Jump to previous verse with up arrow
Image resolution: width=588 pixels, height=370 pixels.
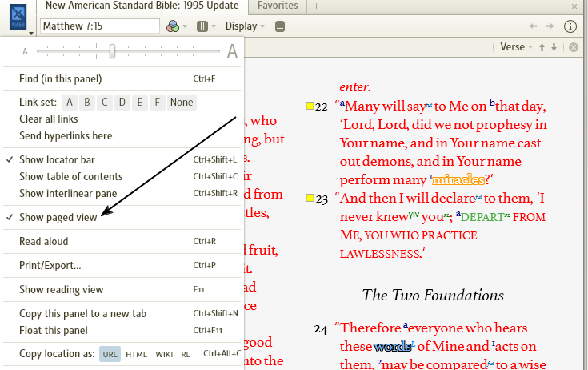coord(542,47)
